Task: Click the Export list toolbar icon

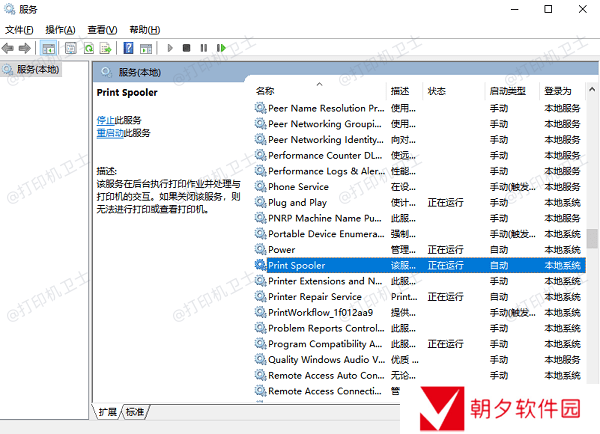Action: 106,47
